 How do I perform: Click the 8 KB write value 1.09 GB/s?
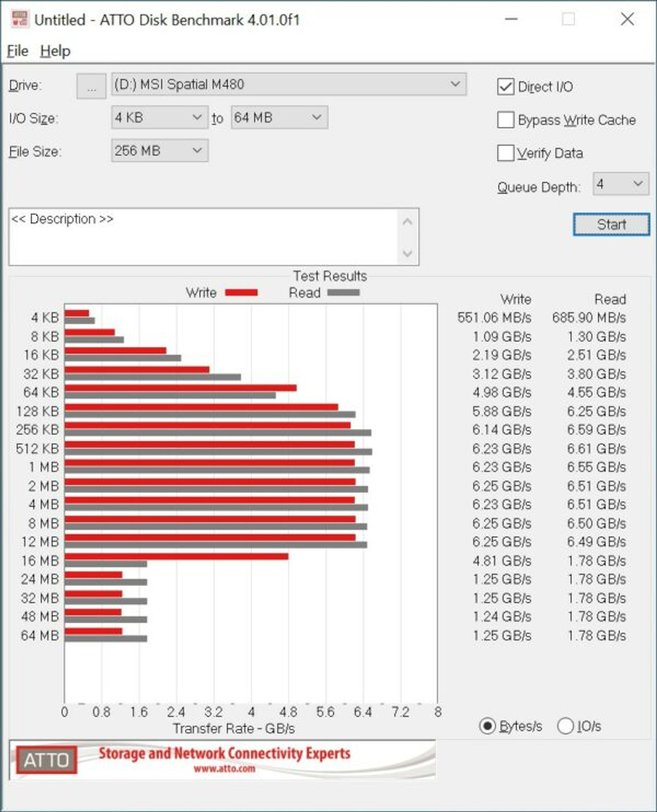[502, 337]
